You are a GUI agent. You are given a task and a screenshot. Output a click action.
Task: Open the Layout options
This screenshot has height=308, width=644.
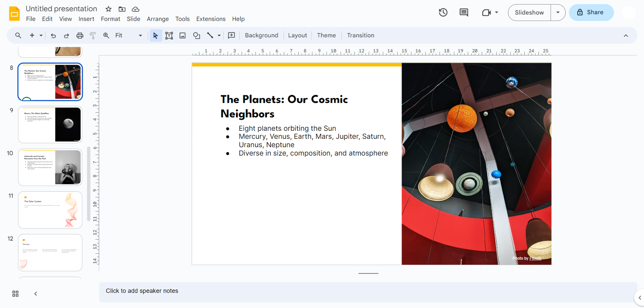click(297, 35)
